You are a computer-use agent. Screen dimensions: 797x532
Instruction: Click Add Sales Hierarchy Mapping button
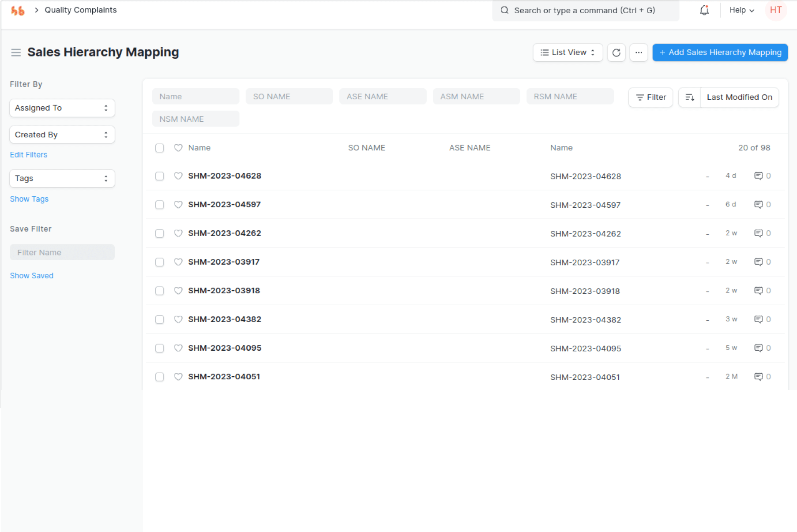720,52
